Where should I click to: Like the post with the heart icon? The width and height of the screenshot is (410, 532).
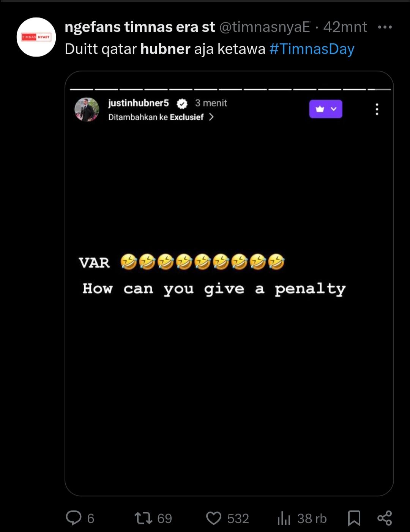click(x=214, y=518)
